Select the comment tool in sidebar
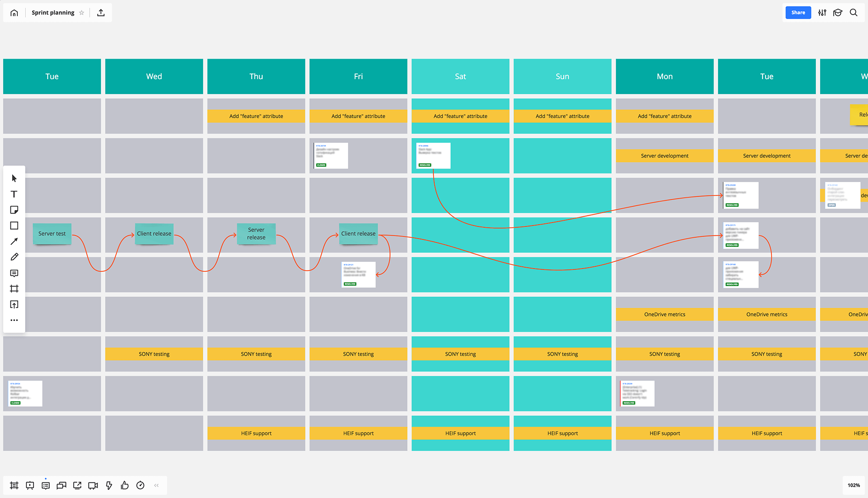The width and height of the screenshot is (868, 498). coord(14,273)
